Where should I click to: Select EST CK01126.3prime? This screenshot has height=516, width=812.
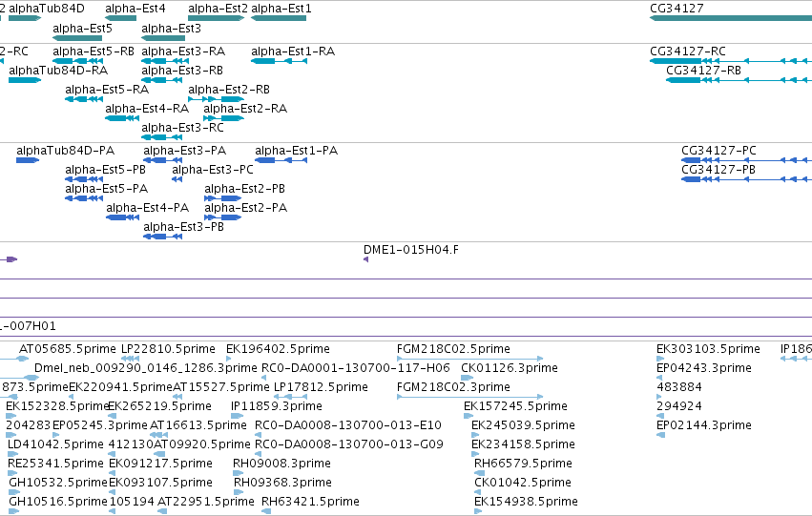(x=468, y=378)
